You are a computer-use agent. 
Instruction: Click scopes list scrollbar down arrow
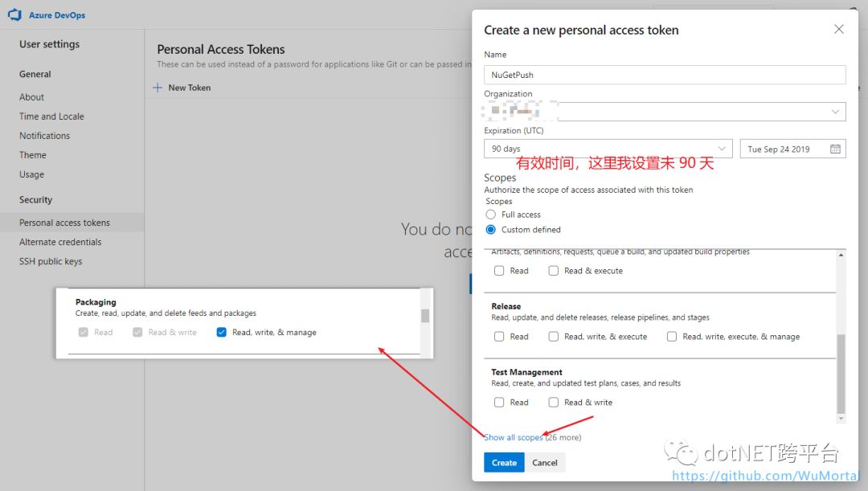pos(841,419)
